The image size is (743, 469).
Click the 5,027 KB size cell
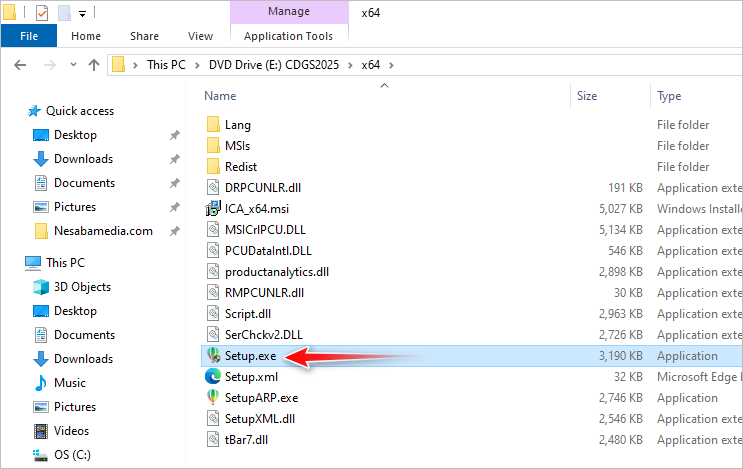621,209
